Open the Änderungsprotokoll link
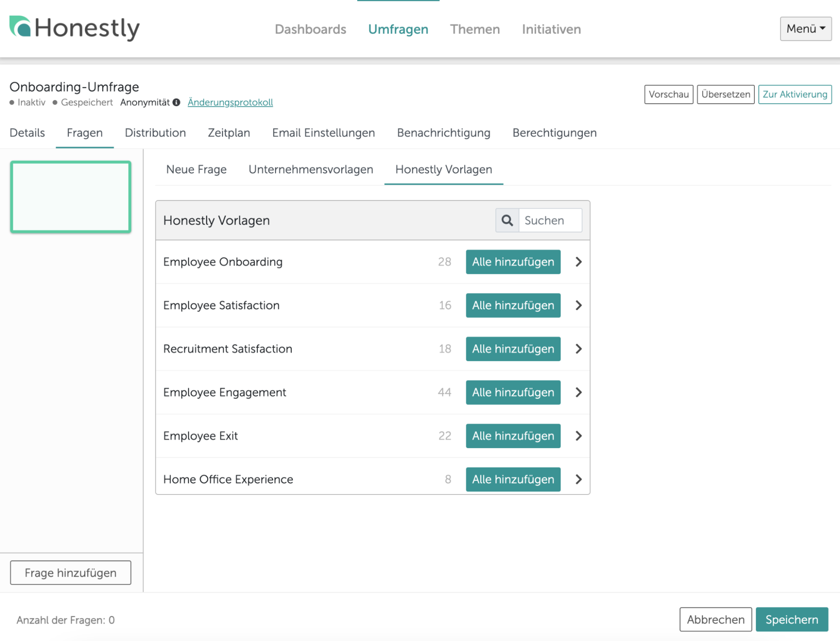Screen dimensions: 840x641 coord(230,102)
